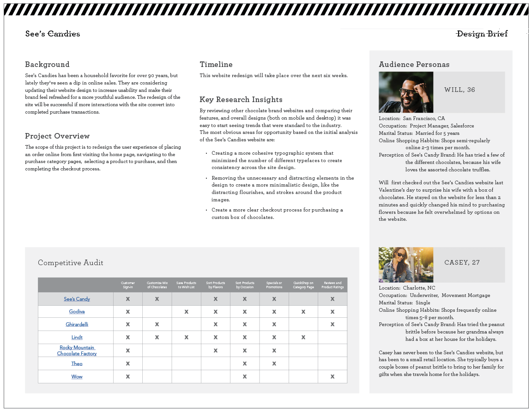Click the line 'Location: San Francisco, CA'

412,118
